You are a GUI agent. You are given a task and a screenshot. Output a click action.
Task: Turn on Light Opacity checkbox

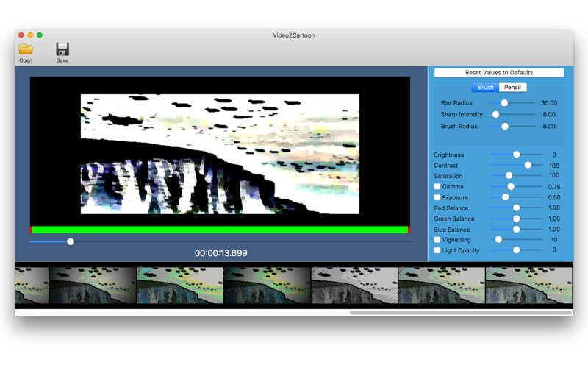437,250
